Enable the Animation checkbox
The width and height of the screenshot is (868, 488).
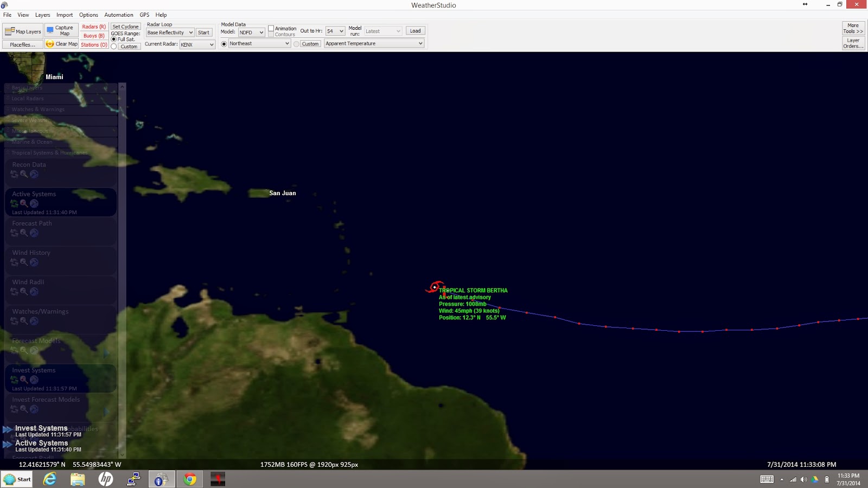pyautogui.click(x=271, y=29)
